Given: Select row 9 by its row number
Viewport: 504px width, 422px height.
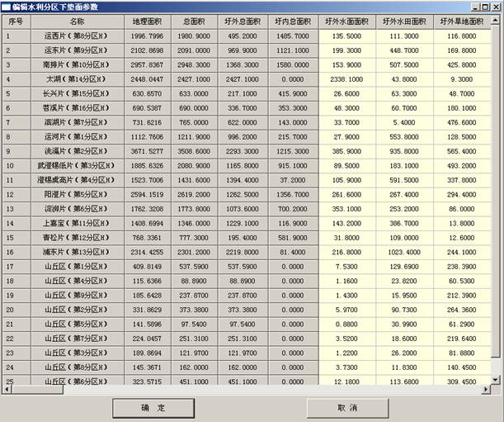Looking at the screenshot, I should point(15,151).
